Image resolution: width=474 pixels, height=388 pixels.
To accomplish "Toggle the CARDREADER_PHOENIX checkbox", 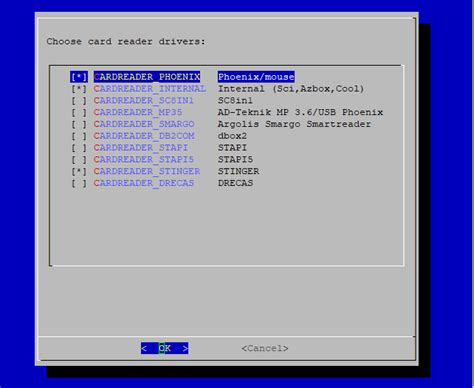I will [79, 77].
